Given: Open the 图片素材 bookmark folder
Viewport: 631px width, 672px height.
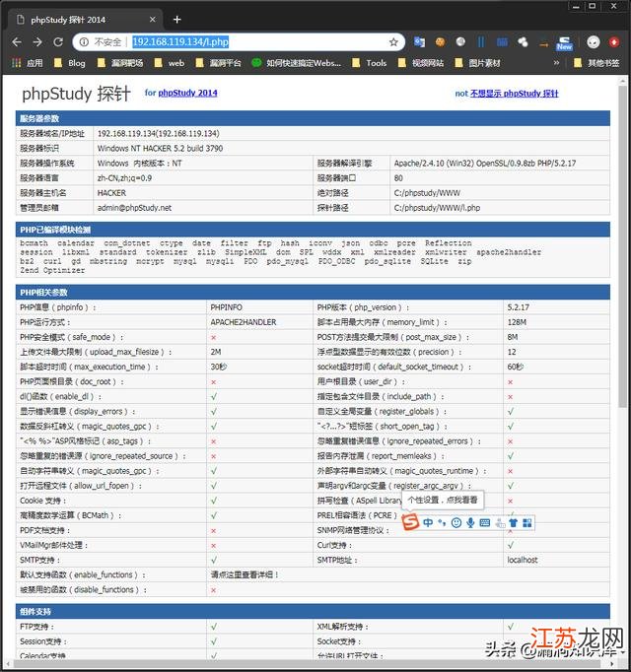Looking at the screenshot, I should [x=477, y=63].
